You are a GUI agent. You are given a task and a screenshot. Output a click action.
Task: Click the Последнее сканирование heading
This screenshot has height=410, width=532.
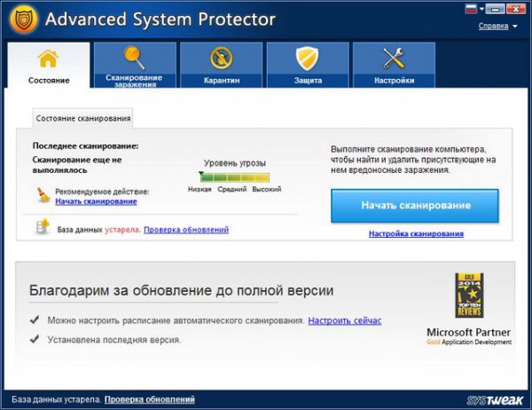click(85, 146)
